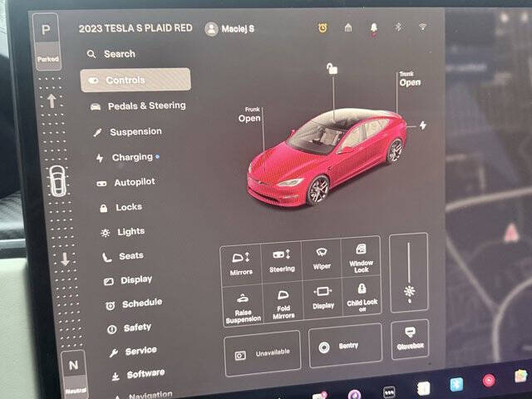This screenshot has width=532, height=399.
Task: Open the Software menu
Action: coord(139,375)
